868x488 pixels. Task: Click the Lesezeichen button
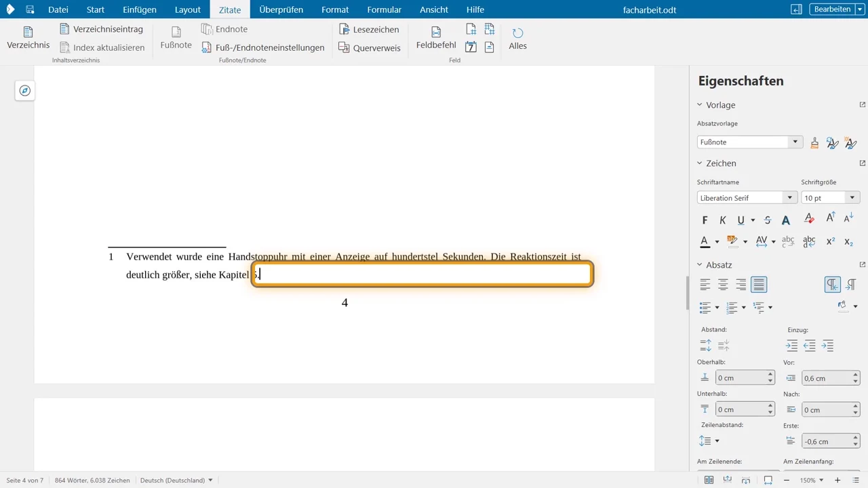pyautogui.click(x=369, y=30)
